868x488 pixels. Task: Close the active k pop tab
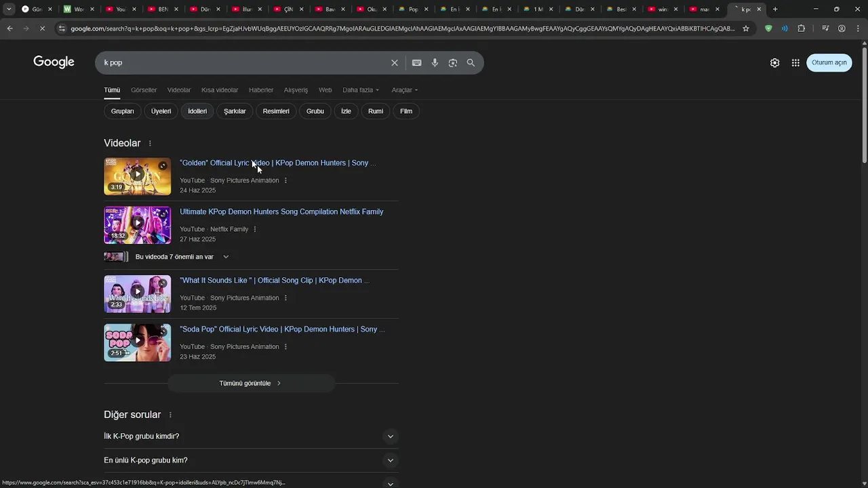point(759,9)
